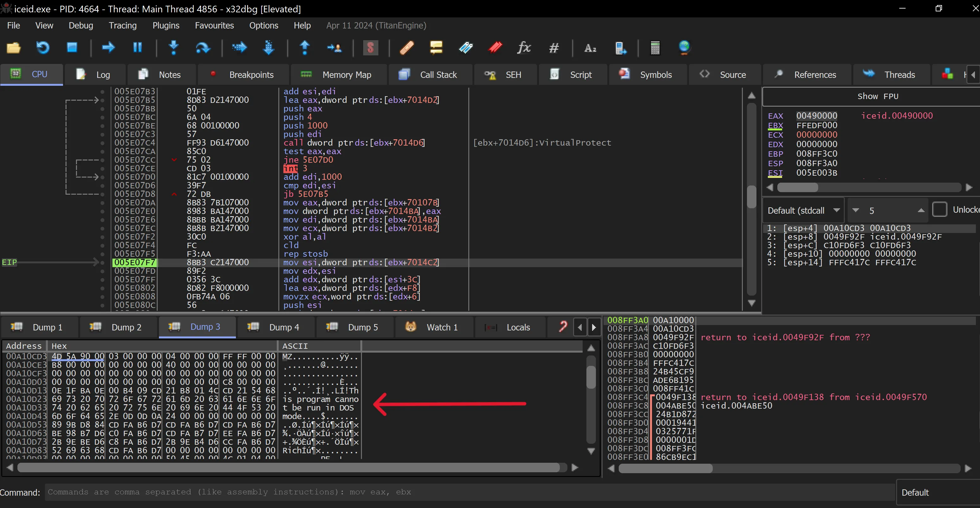Open globe check-for-updates icon
Image resolution: width=980 pixels, height=508 pixels.
[684, 48]
